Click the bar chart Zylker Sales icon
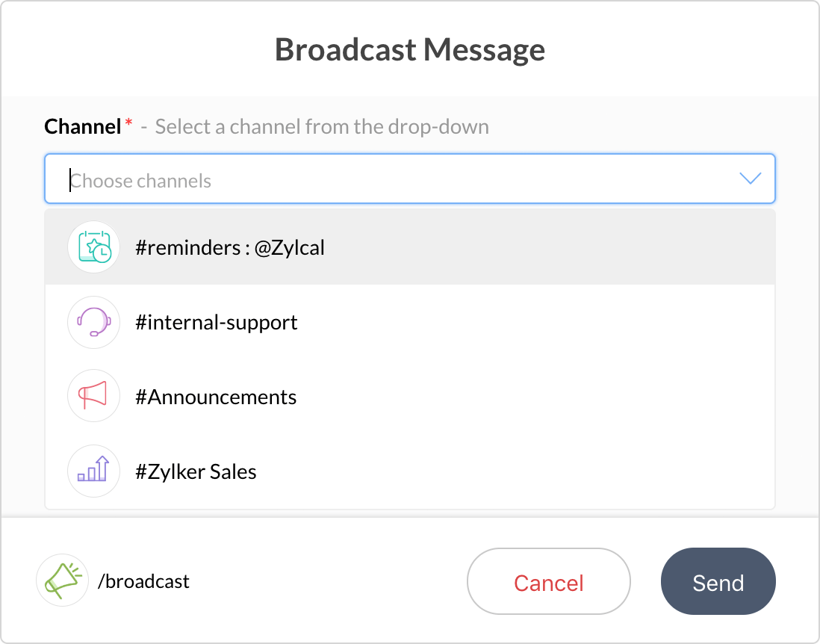 click(93, 471)
